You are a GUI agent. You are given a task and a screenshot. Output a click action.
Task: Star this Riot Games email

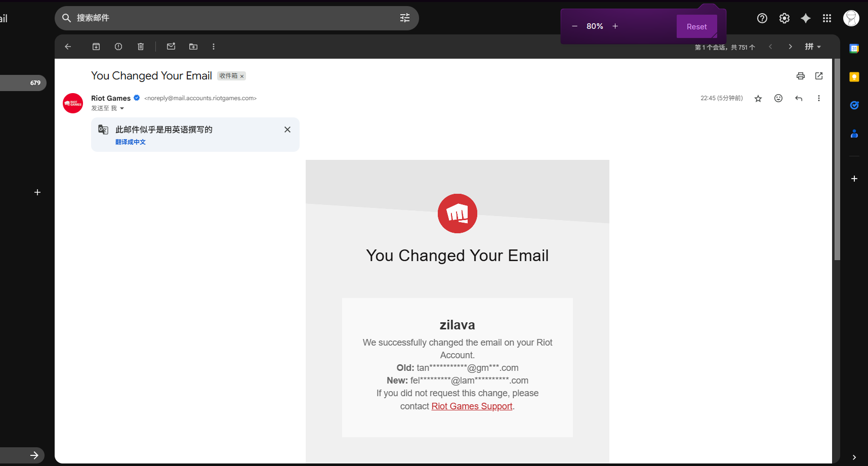pyautogui.click(x=758, y=99)
